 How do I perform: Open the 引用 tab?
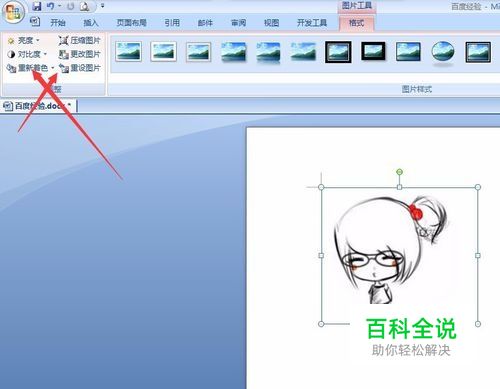(x=172, y=23)
